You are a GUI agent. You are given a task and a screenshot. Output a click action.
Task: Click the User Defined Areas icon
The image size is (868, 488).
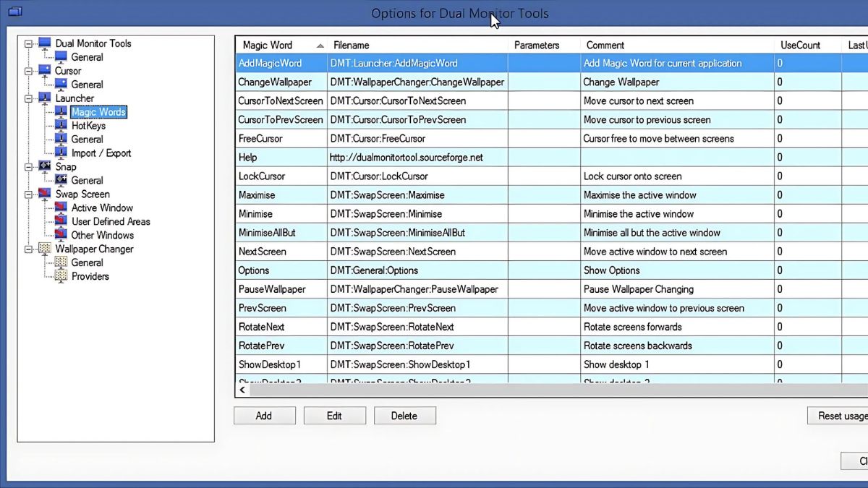click(x=61, y=222)
